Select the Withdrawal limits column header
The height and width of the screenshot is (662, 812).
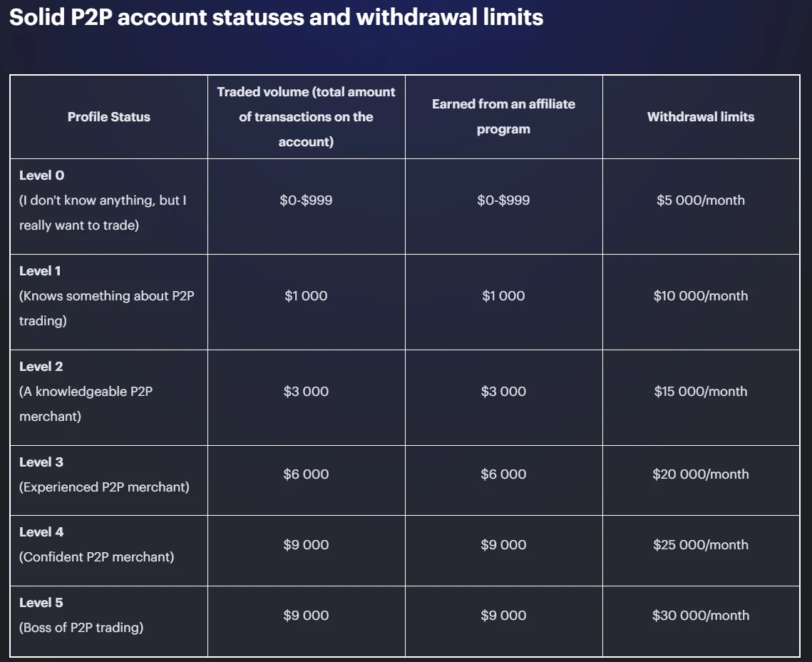tap(701, 117)
